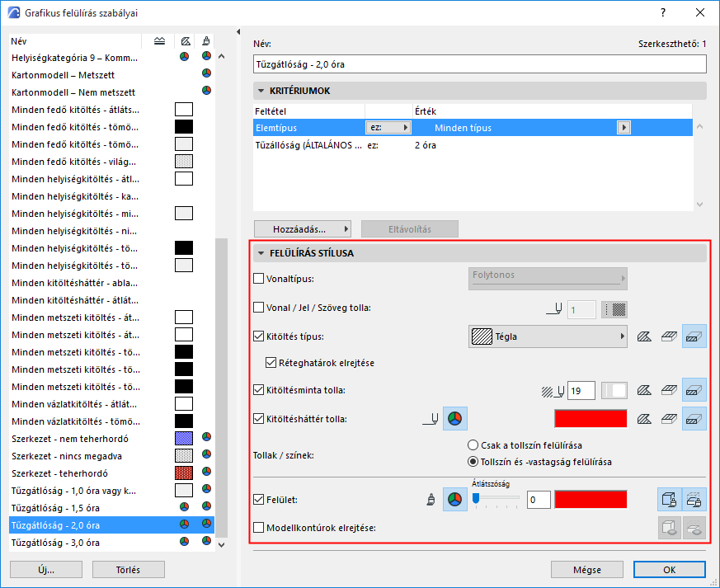Image resolution: width=720 pixels, height=588 pixels.
Task: Open the Tégla fill type dropdown
Action: pyautogui.click(x=548, y=336)
